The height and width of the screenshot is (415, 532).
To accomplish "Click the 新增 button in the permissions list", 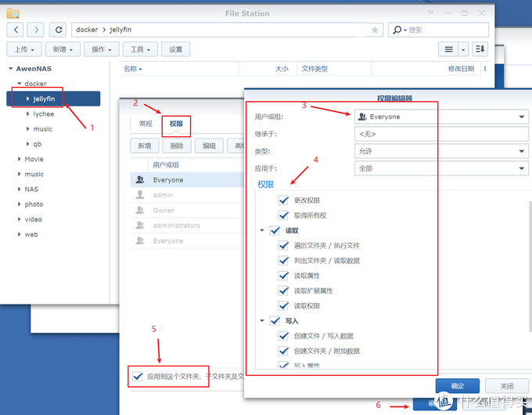I will point(144,146).
